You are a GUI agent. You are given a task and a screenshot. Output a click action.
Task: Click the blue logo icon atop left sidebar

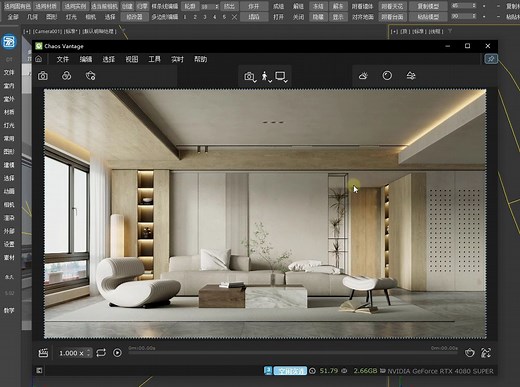[x=9, y=42]
